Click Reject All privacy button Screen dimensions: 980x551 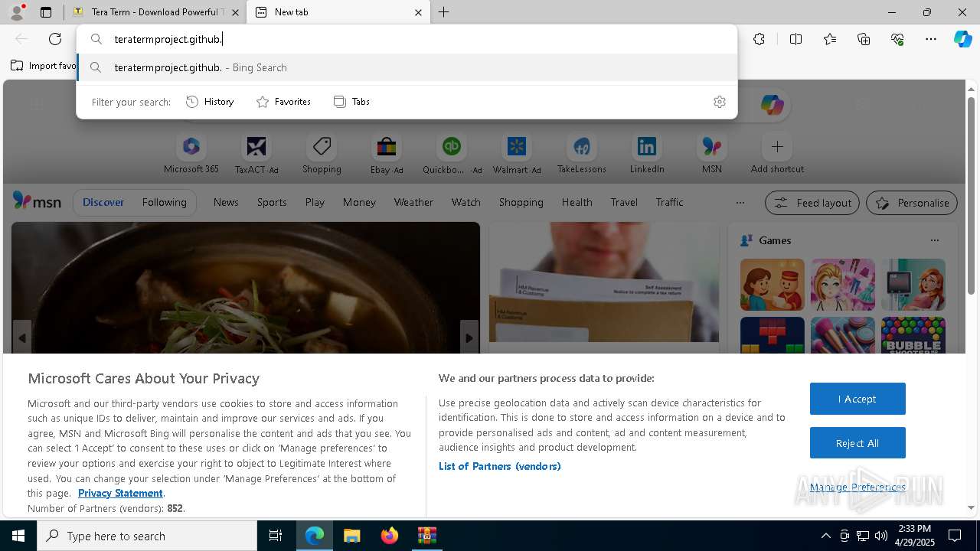(x=857, y=443)
